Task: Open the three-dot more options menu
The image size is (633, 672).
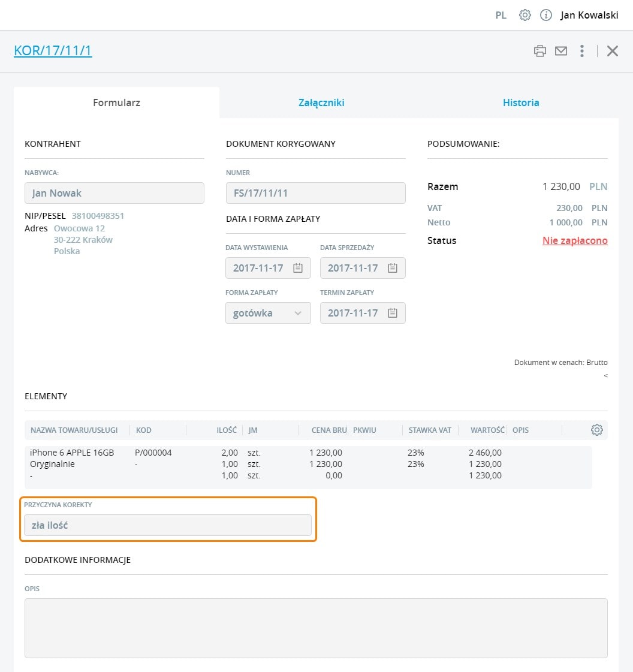Action: (581, 51)
